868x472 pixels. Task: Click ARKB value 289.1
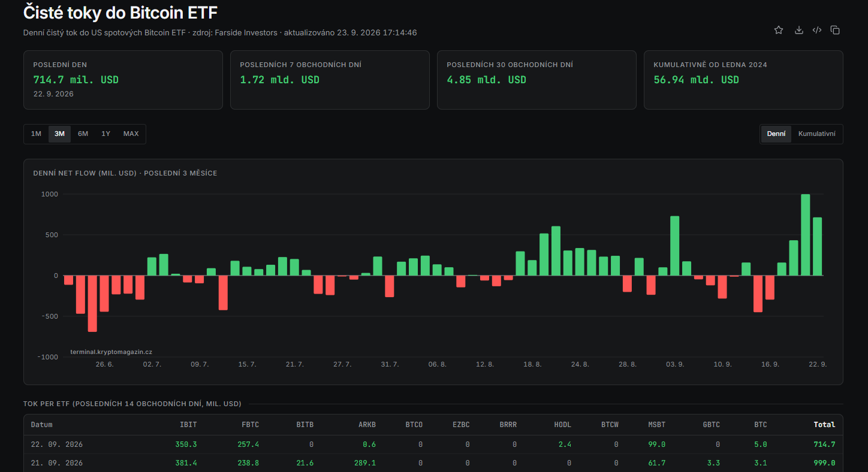click(x=364, y=463)
